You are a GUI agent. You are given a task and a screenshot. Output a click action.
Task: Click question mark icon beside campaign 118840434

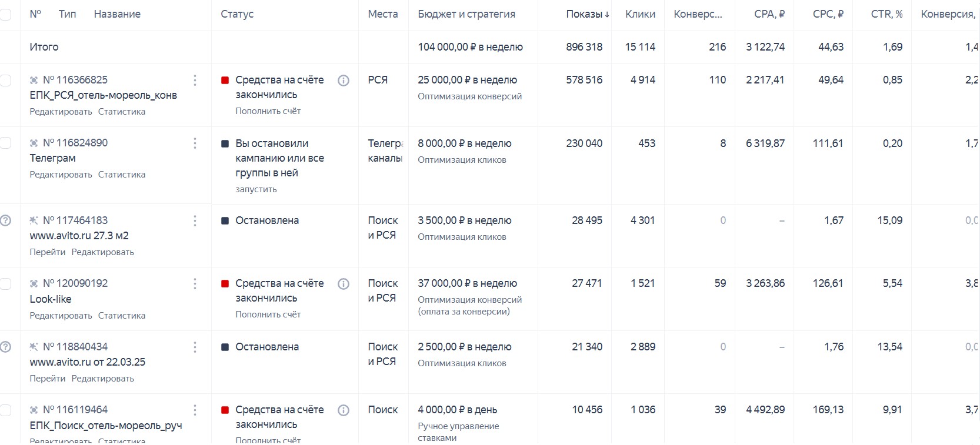(x=5, y=347)
